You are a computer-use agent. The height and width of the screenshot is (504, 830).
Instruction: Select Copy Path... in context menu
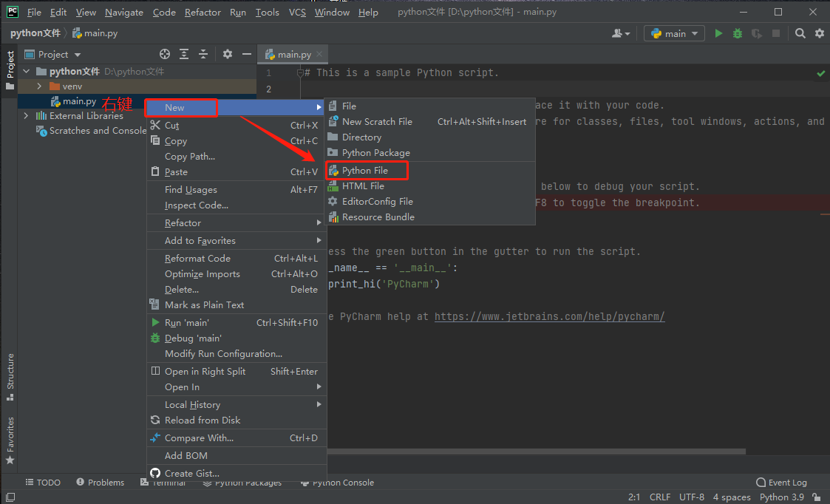coord(237,156)
